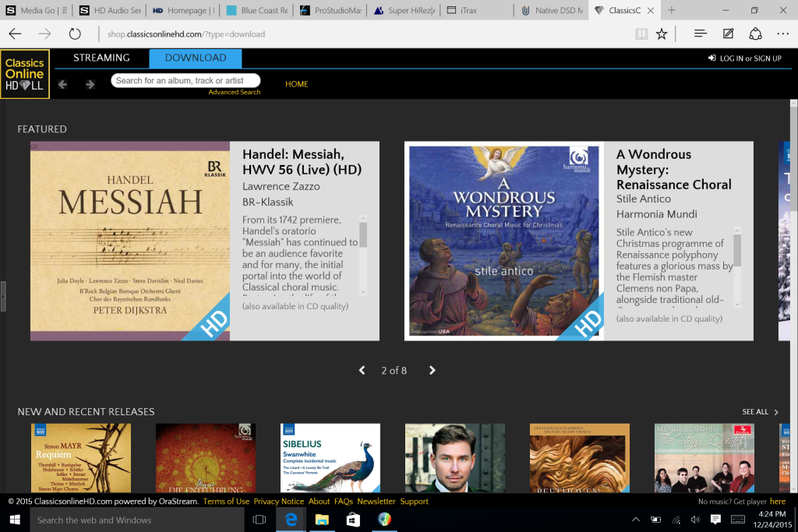Click the browser Forward arrow
Viewport: 798px width, 532px height.
pyautogui.click(x=44, y=34)
